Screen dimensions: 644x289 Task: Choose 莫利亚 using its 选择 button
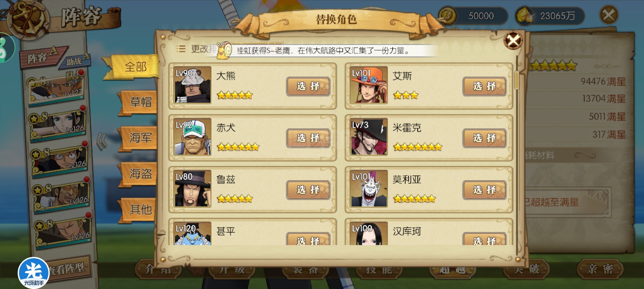(485, 190)
